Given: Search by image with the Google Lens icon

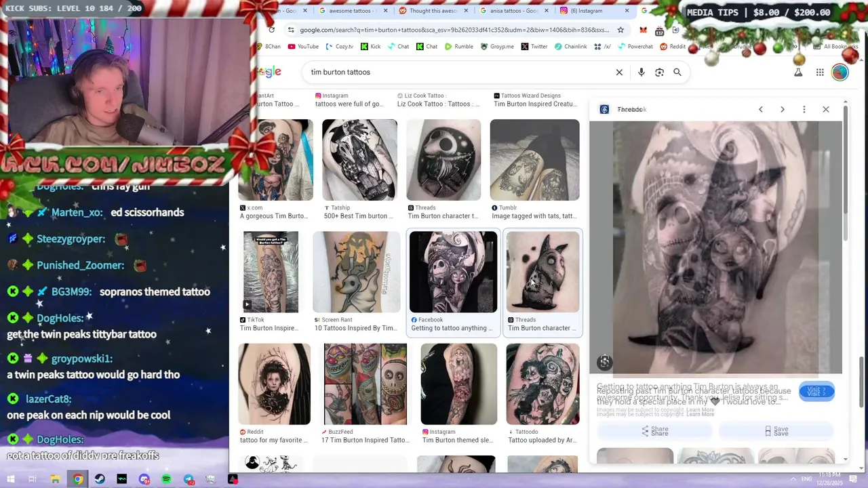Looking at the screenshot, I should point(659,72).
